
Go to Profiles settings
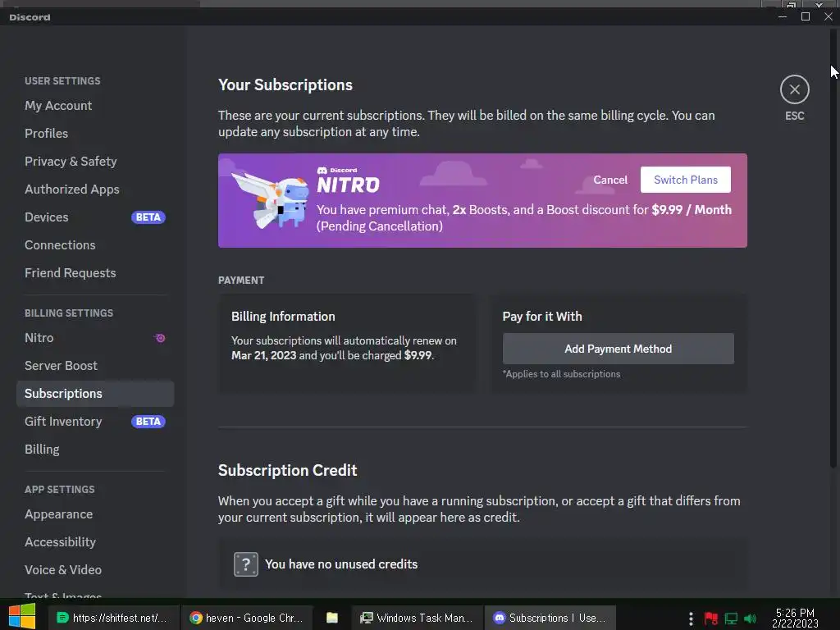pyautogui.click(x=47, y=134)
